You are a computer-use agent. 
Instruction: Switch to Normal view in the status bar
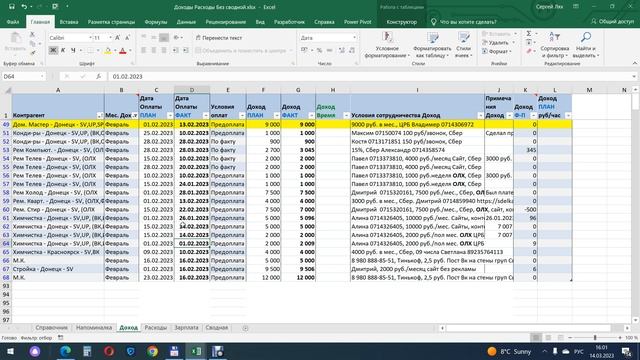pos(536,338)
